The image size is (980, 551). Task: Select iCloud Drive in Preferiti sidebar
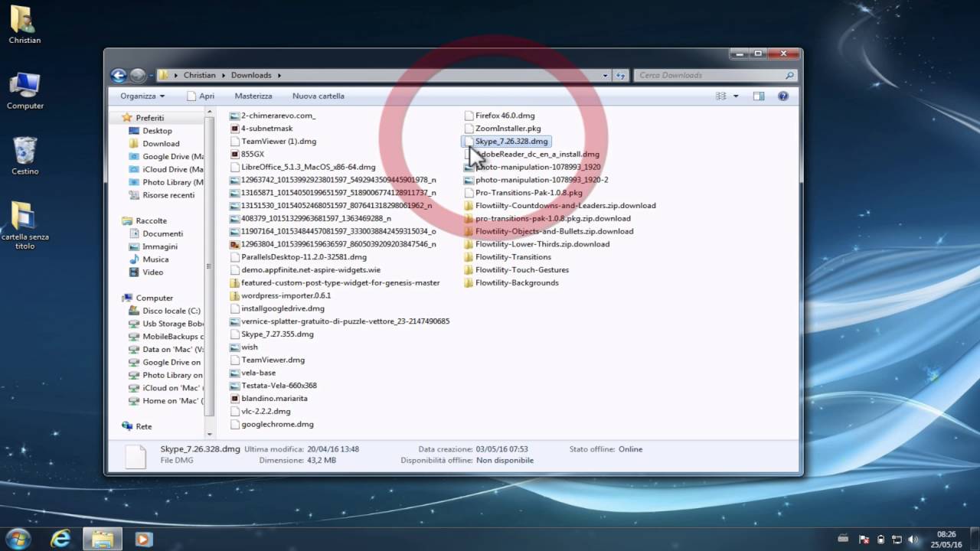pyautogui.click(x=165, y=169)
